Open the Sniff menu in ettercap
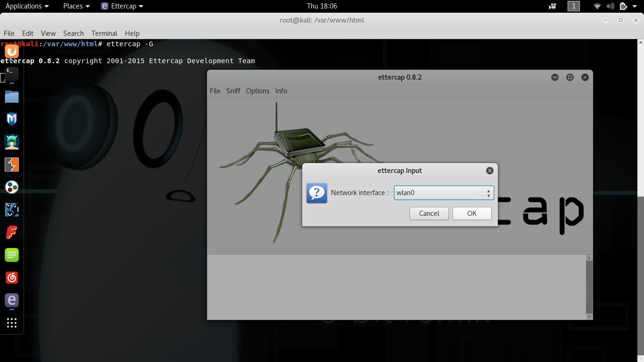 coord(233,91)
